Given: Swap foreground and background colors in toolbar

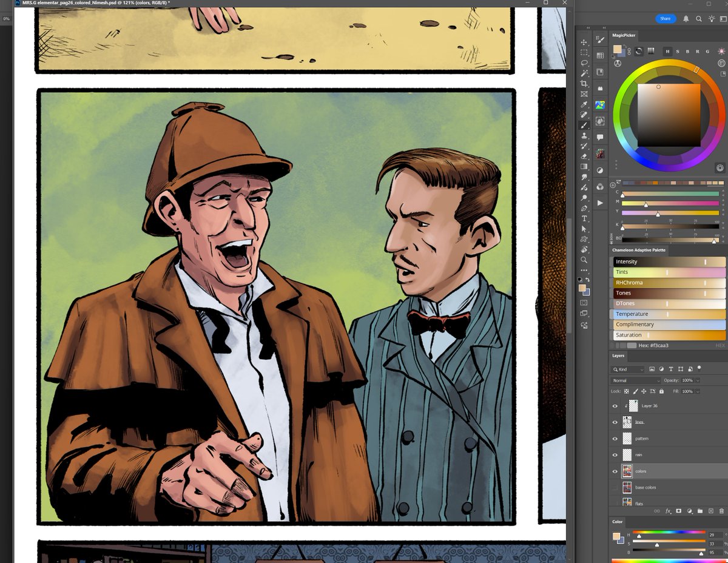Looking at the screenshot, I should coord(587,280).
